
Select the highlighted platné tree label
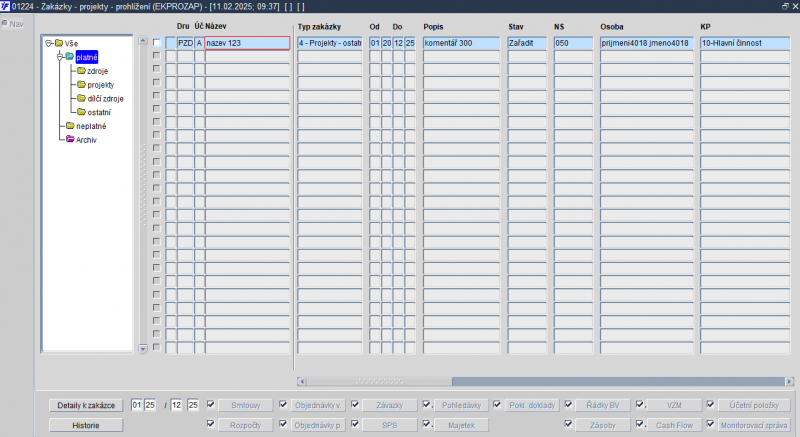87,57
